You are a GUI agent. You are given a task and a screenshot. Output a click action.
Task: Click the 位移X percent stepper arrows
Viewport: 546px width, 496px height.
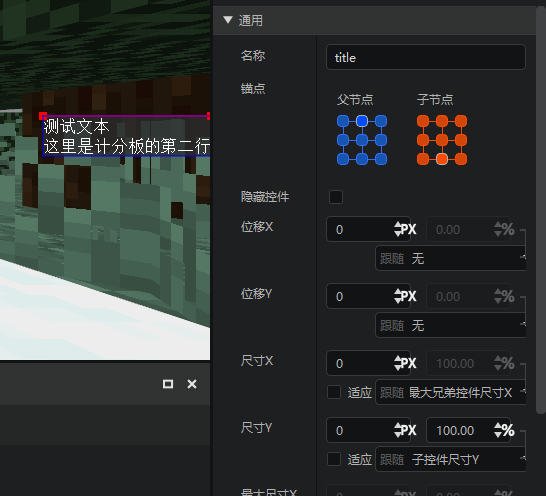pos(498,229)
